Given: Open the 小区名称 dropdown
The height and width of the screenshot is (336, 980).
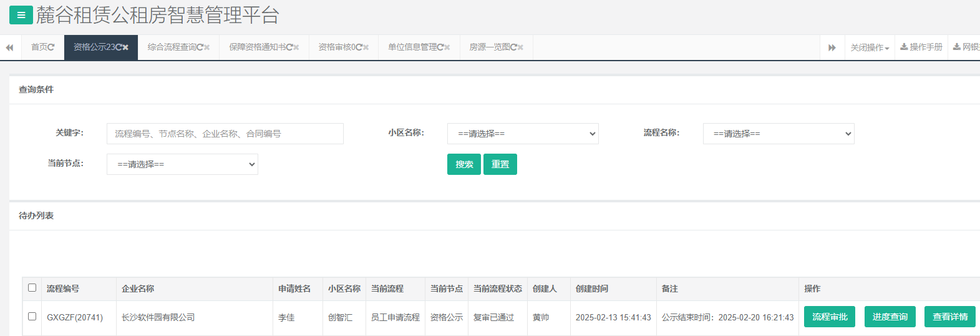Looking at the screenshot, I should coord(522,134).
